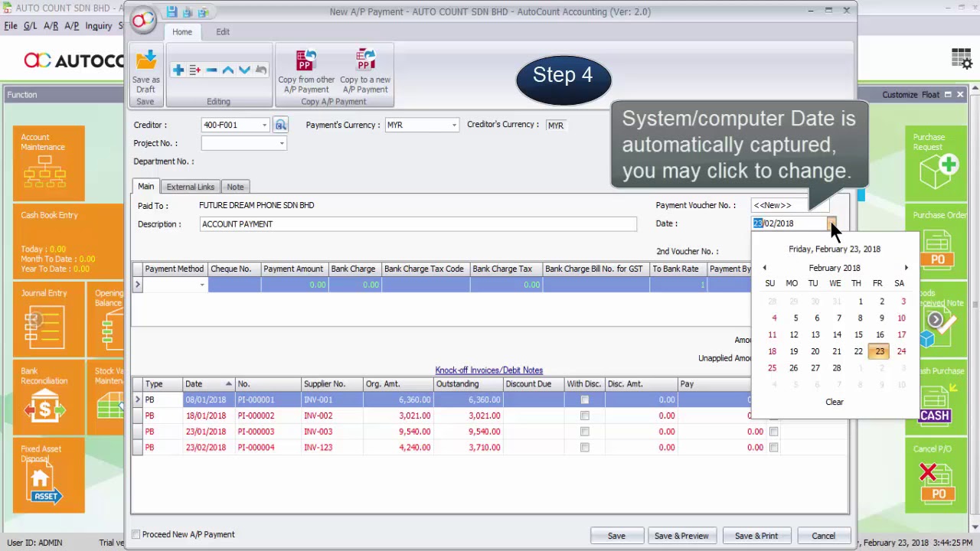Click the creditor search icon beside 400-F001
The height and width of the screenshot is (551, 980).
pos(280,125)
